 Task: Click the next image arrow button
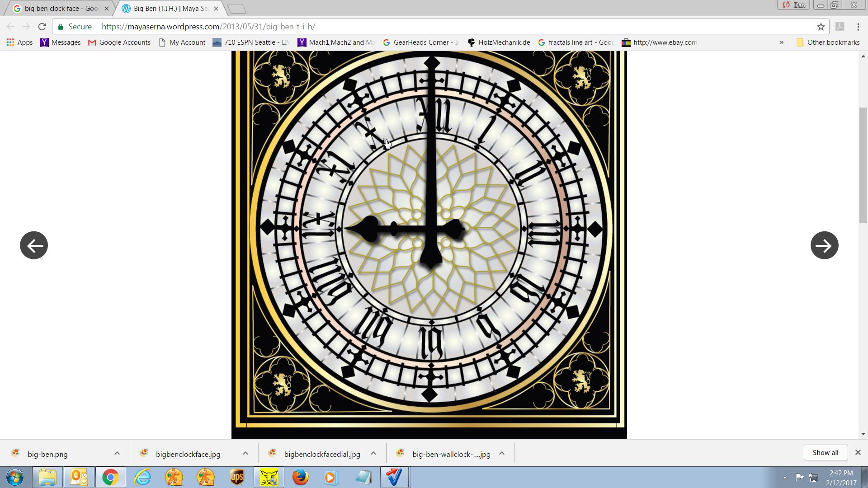pos(824,245)
